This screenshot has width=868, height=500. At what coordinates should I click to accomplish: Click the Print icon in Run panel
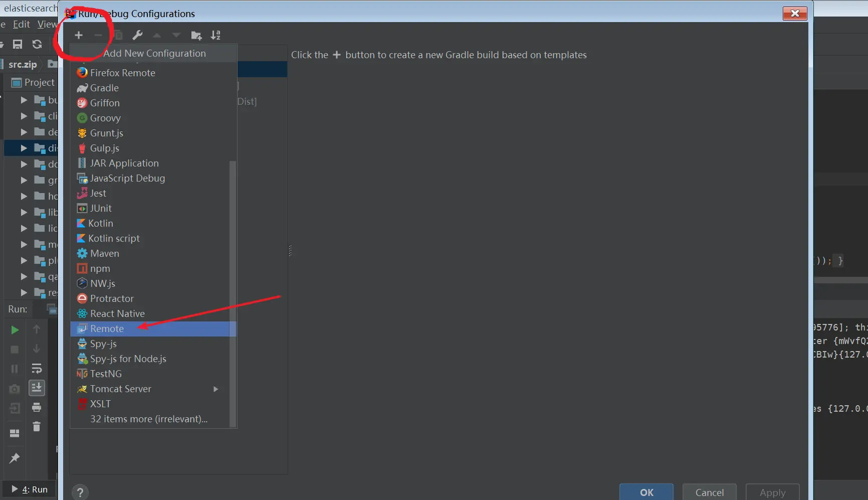(x=37, y=407)
